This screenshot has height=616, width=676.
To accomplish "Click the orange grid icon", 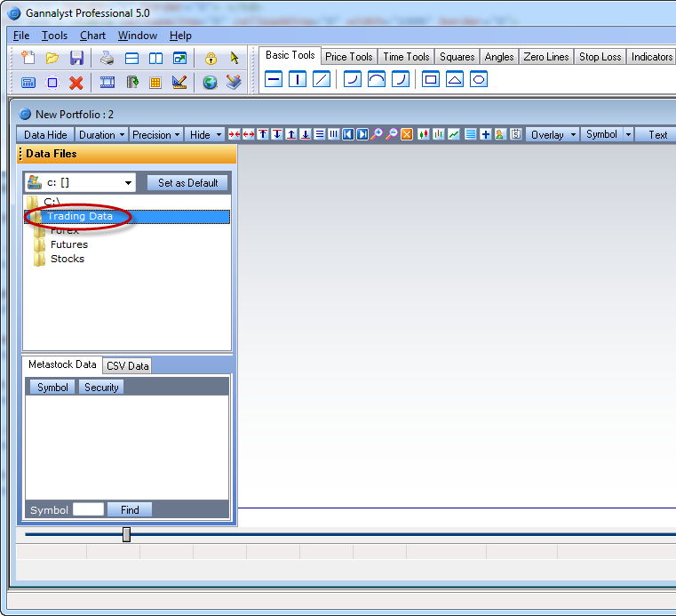I will click(155, 83).
